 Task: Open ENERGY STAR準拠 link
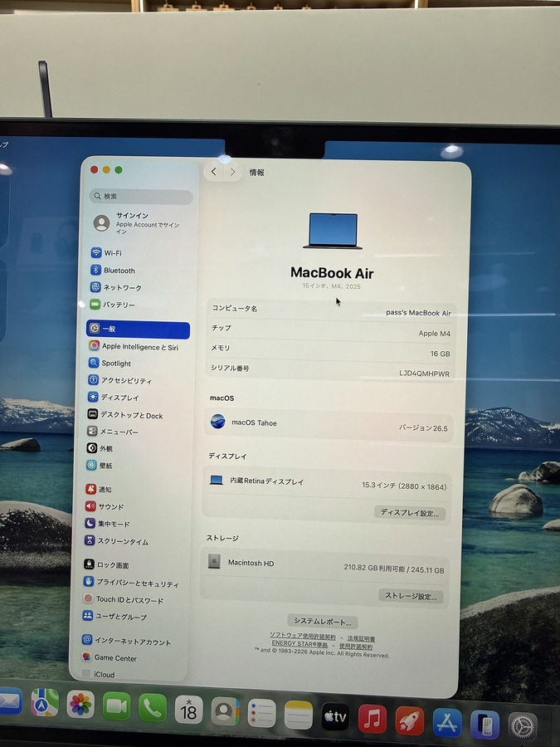point(299,643)
